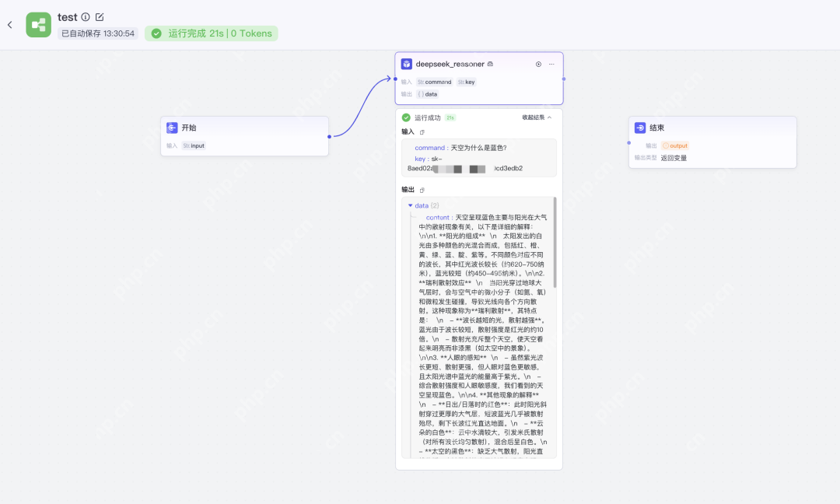840x504 pixels.
Task: Click the 开始 node output connector dot
Action: [329, 137]
